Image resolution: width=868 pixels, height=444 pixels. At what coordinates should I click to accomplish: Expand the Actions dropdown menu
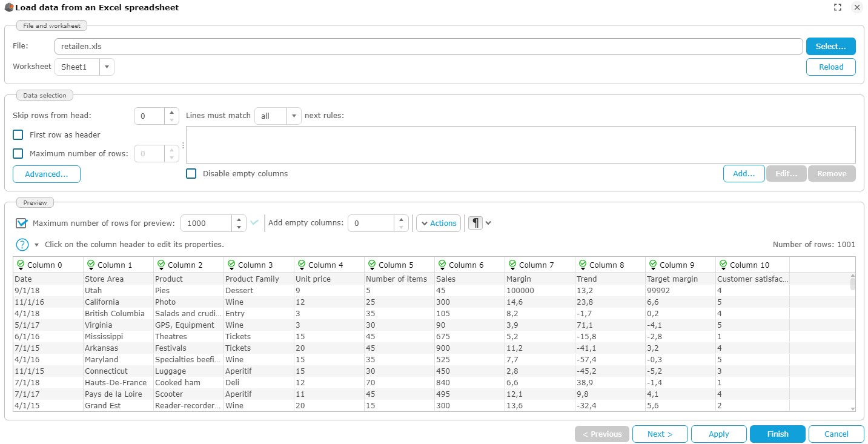(x=438, y=224)
